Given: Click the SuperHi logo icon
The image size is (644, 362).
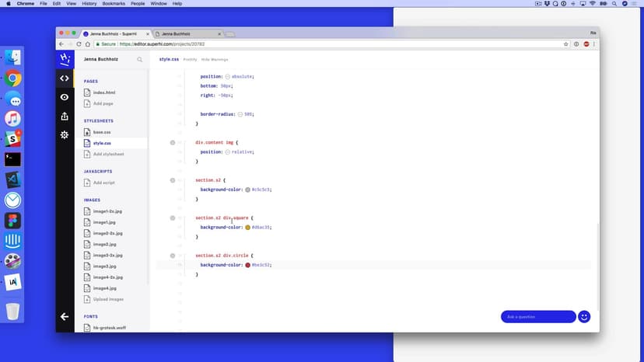Looking at the screenshot, I should tap(65, 59).
